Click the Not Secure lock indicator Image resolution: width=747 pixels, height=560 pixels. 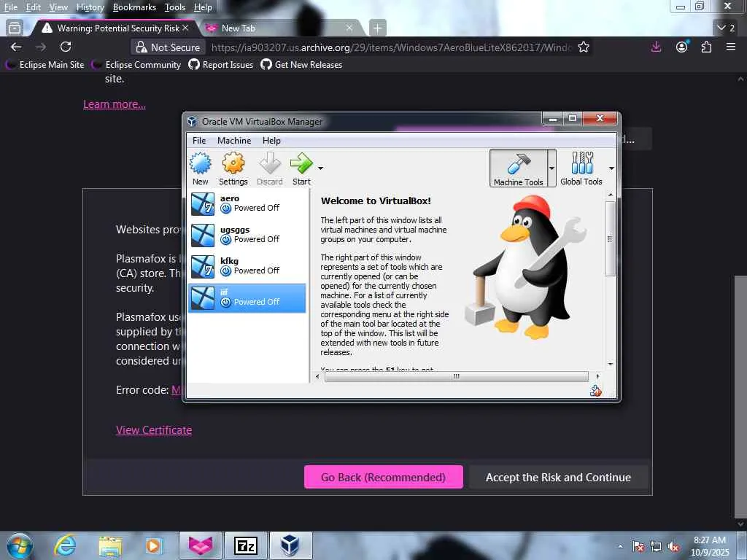[x=169, y=47]
